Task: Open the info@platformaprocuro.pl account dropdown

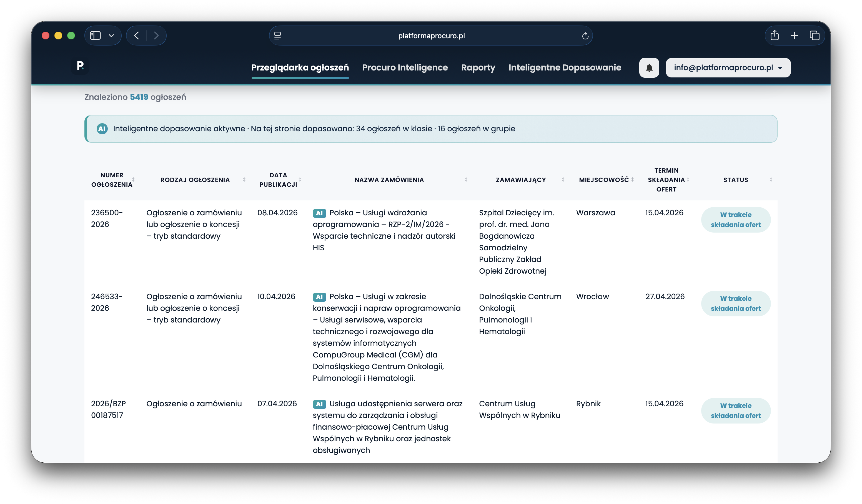Action: point(728,67)
